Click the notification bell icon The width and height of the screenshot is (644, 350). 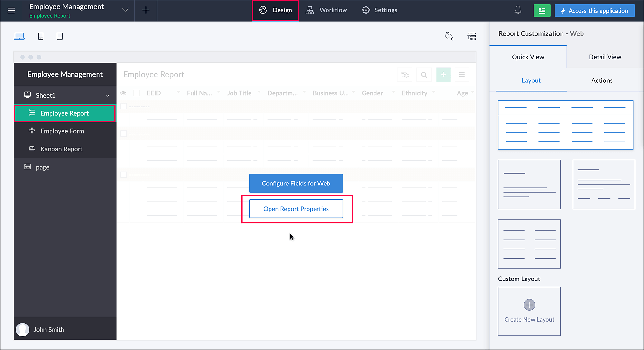517,10
